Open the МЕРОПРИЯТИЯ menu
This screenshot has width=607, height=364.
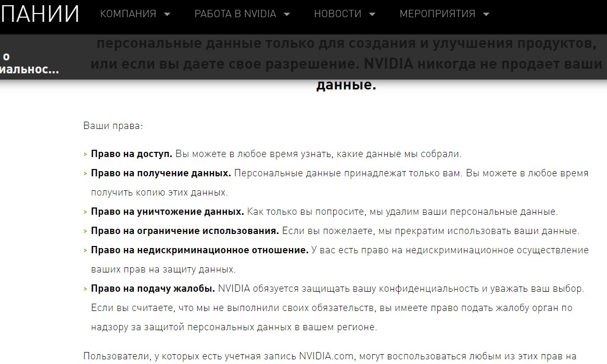click(437, 14)
